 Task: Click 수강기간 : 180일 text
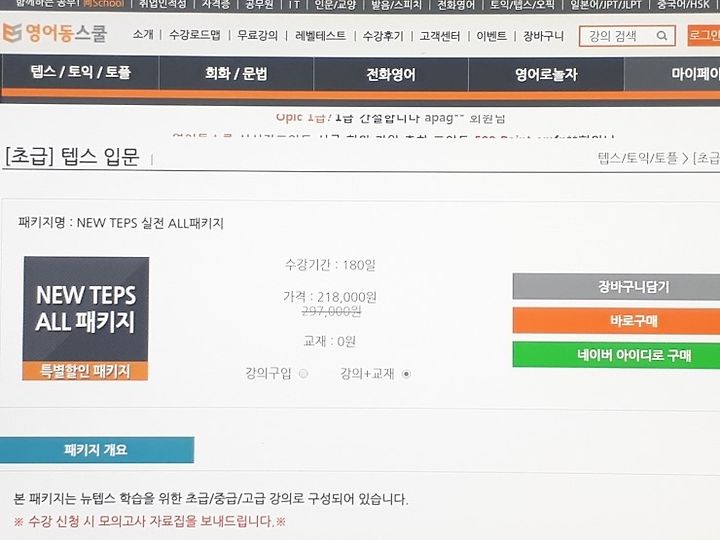[x=330, y=264]
